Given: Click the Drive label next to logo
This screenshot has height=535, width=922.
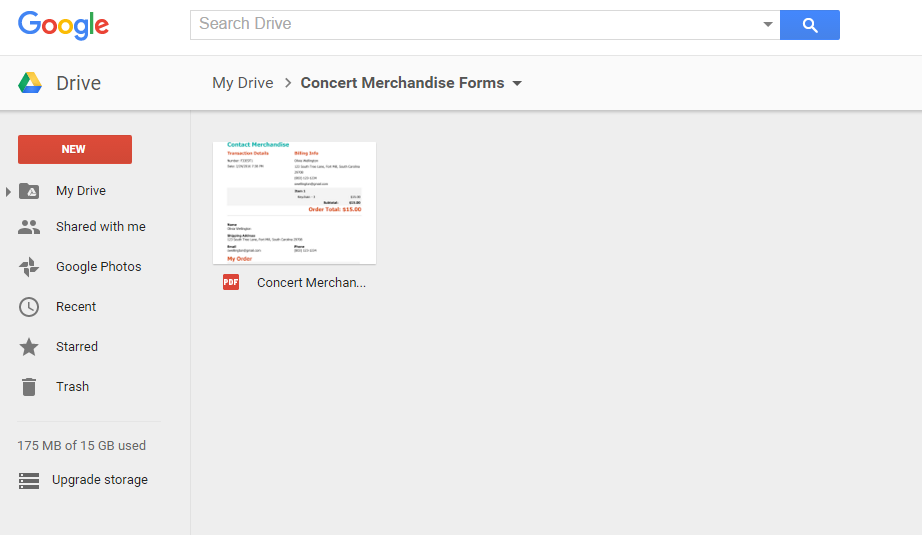Looking at the screenshot, I should tap(79, 83).
